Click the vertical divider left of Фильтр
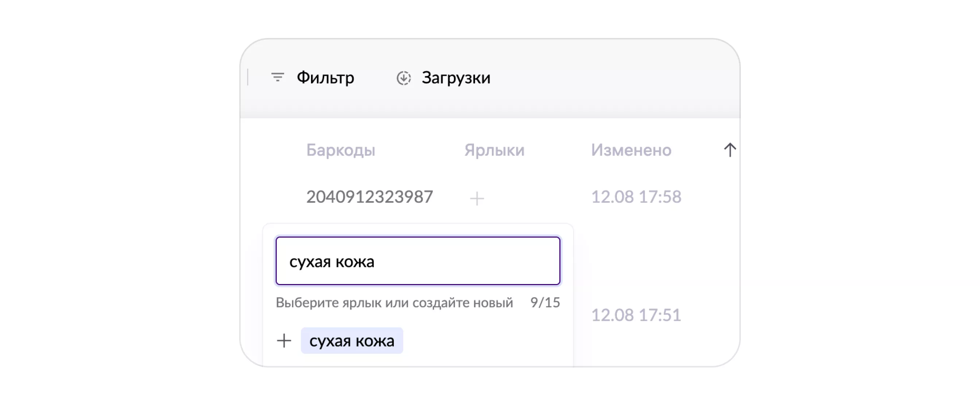This screenshot has width=980, height=406. click(x=248, y=77)
